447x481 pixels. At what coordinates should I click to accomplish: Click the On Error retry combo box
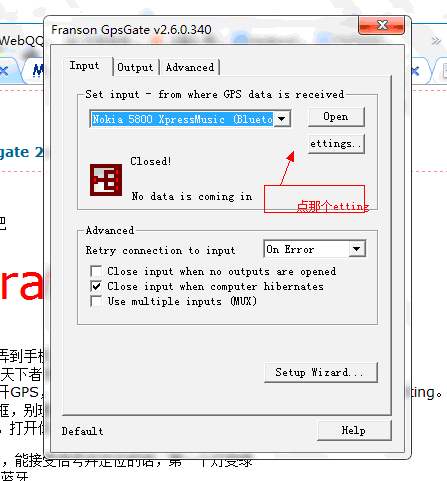314,249
